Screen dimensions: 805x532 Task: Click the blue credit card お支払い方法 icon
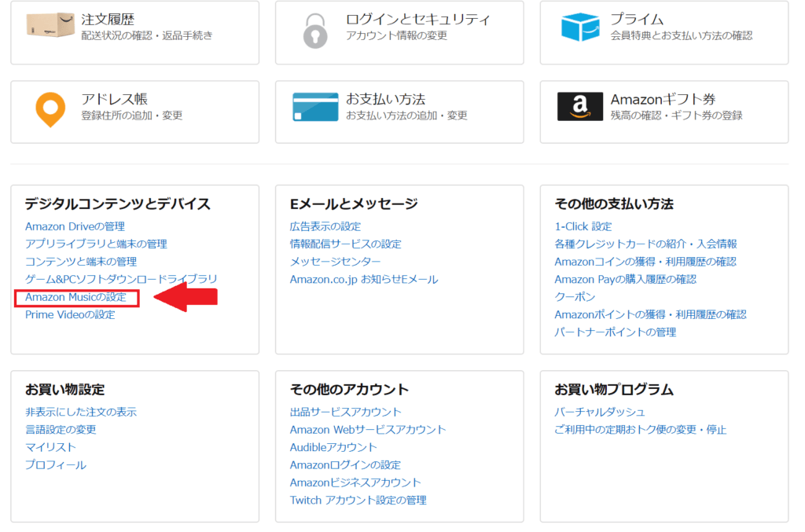pyautogui.click(x=315, y=107)
